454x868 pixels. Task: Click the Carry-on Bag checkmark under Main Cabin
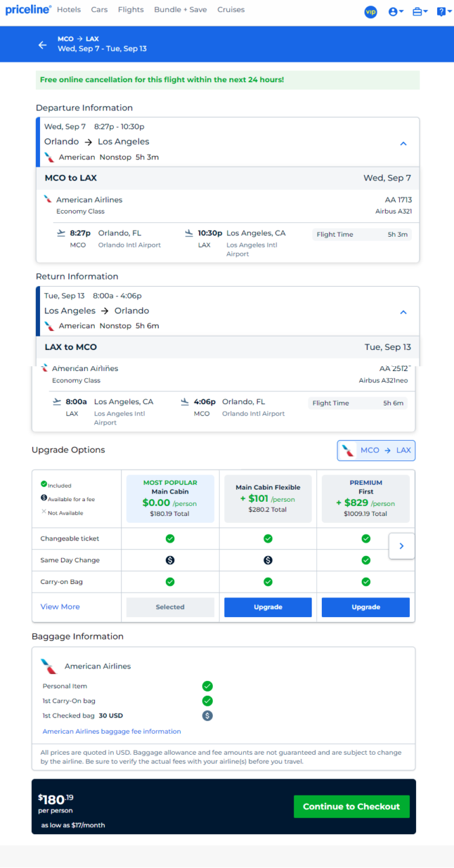coord(170,582)
